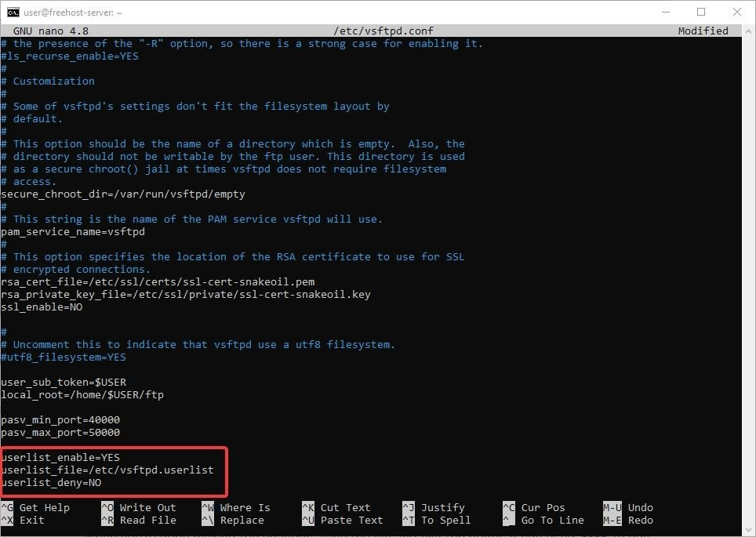756x537 pixels.
Task: Click the pasv_min_port=40000 line
Action: [x=60, y=419]
